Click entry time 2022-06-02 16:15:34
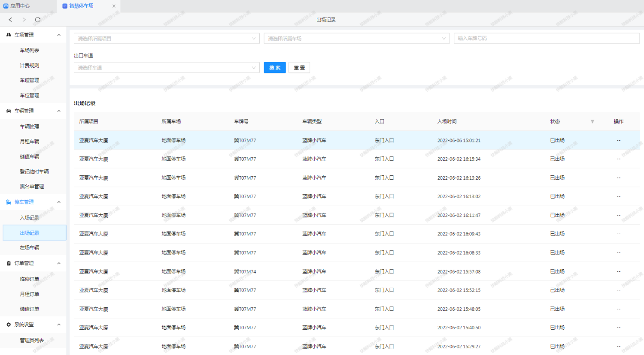This screenshot has width=644, height=355. pos(459,159)
